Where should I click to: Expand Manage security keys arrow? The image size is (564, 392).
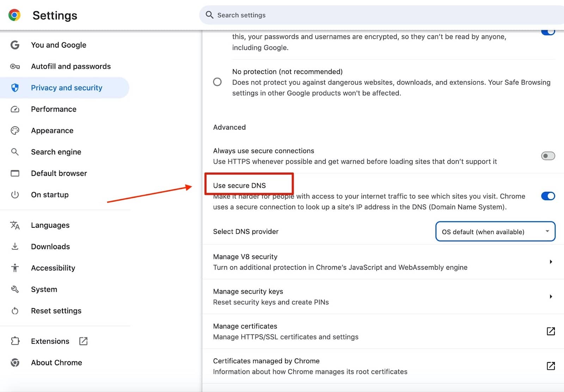click(x=551, y=297)
